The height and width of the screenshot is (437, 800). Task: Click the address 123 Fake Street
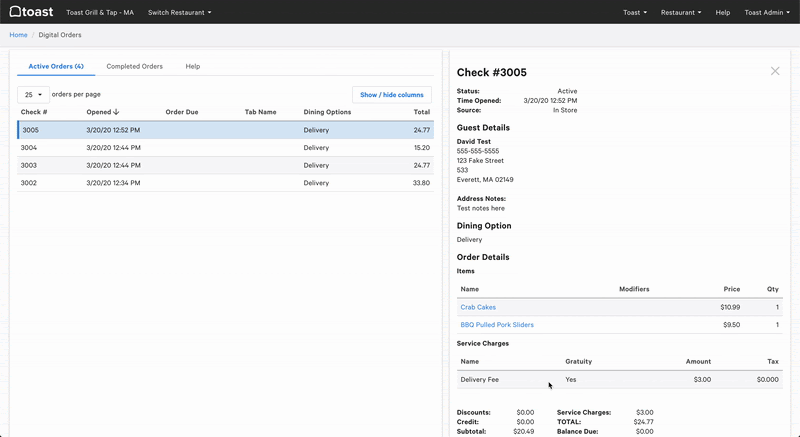point(480,160)
